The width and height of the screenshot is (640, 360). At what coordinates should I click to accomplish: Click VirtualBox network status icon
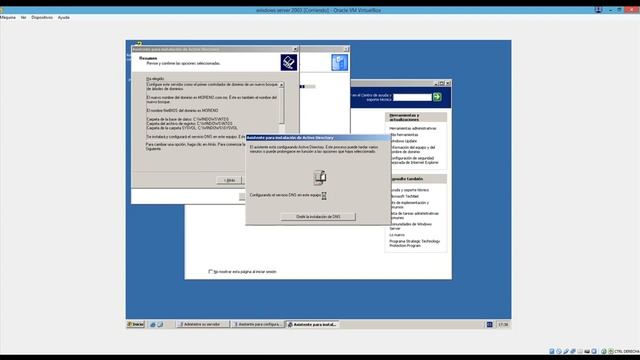tap(573, 351)
